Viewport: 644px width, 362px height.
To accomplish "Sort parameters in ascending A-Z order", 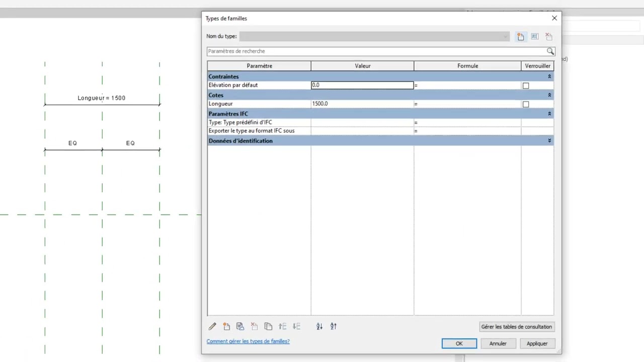I will 319,326.
